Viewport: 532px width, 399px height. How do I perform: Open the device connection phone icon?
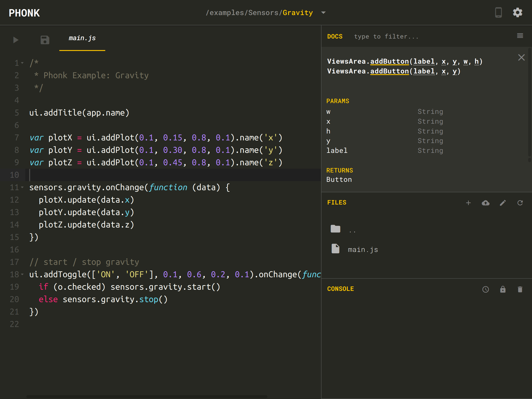click(498, 12)
